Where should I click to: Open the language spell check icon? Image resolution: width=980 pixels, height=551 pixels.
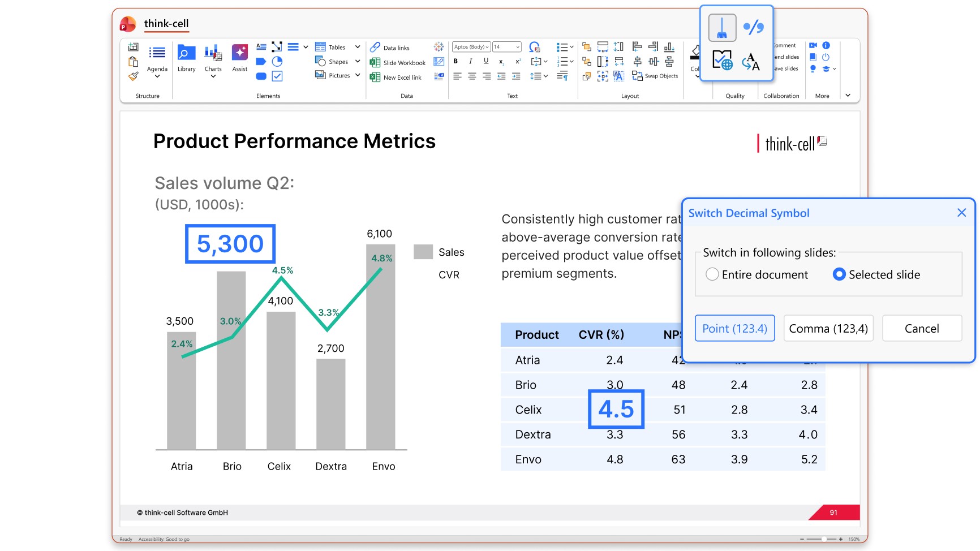point(722,59)
